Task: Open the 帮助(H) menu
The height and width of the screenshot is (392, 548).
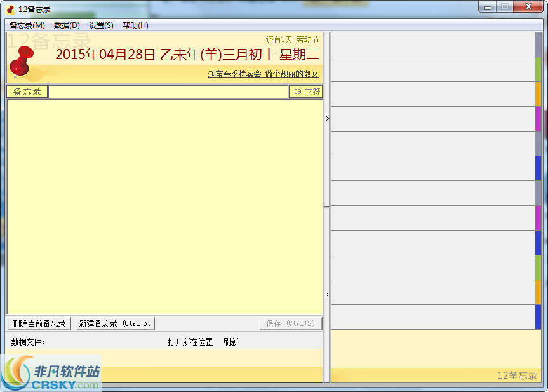Action: tap(133, 25)
